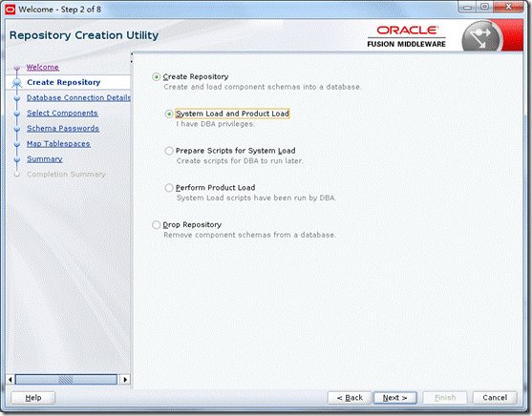Open the Schema Passwords step
532x416 pixels.
[x=63, y=128]
